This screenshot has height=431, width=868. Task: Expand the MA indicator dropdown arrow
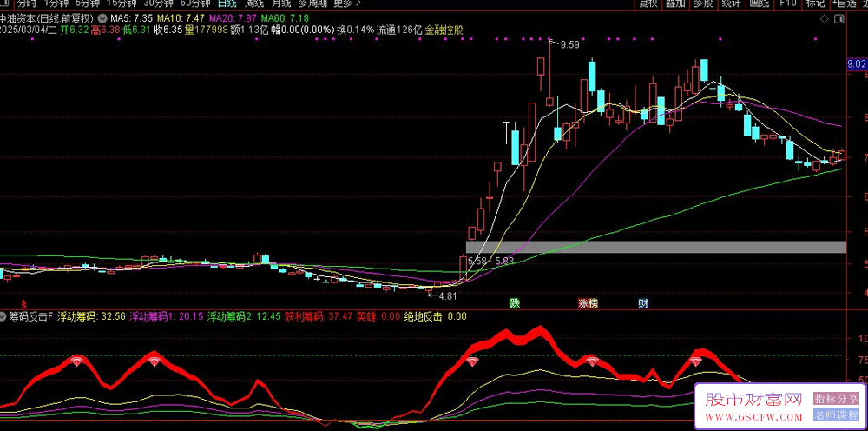pyautogui.click(x=101, y=17)
